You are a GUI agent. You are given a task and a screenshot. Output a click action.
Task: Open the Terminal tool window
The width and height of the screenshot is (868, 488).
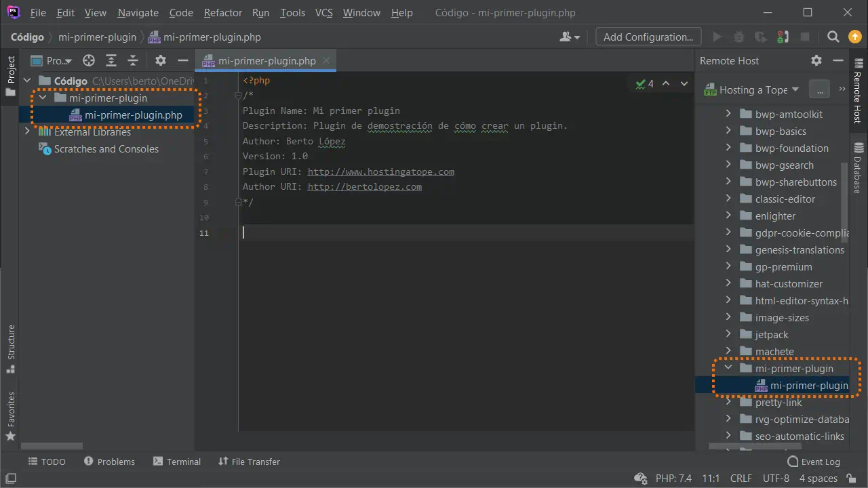(x=177, y=462)
